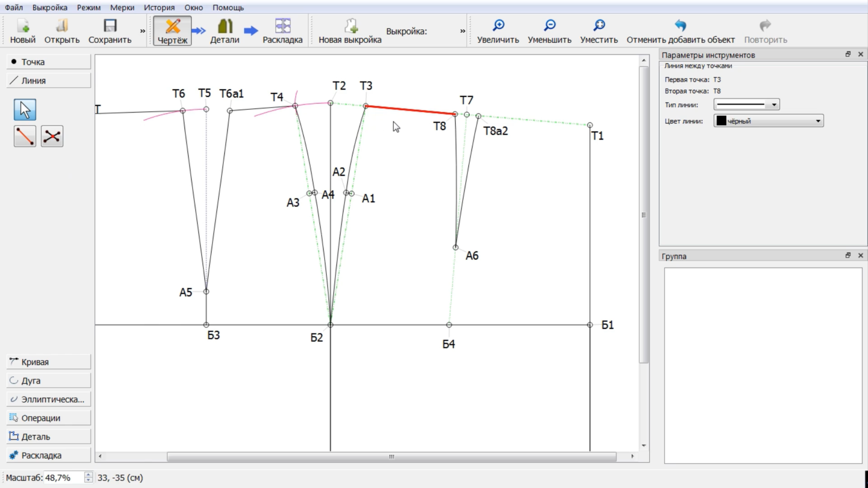
Task: Open the Режим menu
Action: [x=89, y=8]
